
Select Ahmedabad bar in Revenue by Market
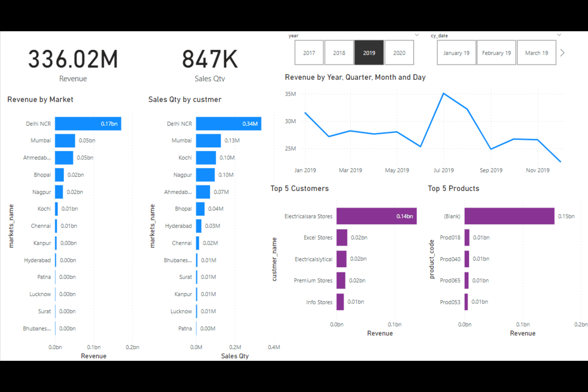tap(64, 158)
